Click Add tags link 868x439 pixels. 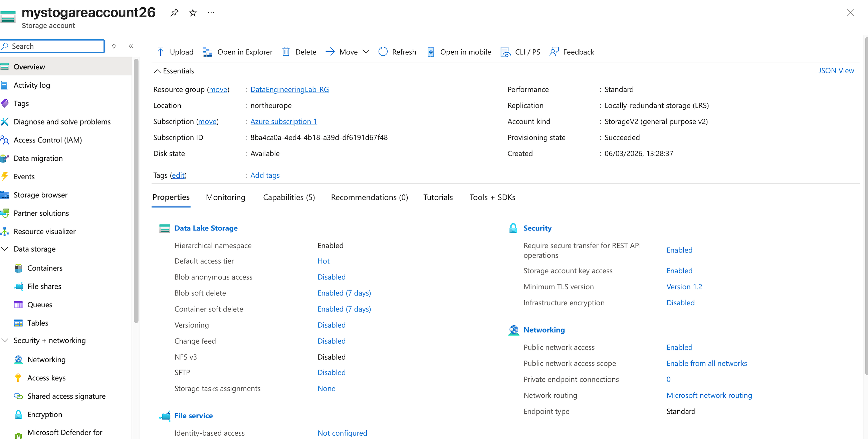coord(265,175)
